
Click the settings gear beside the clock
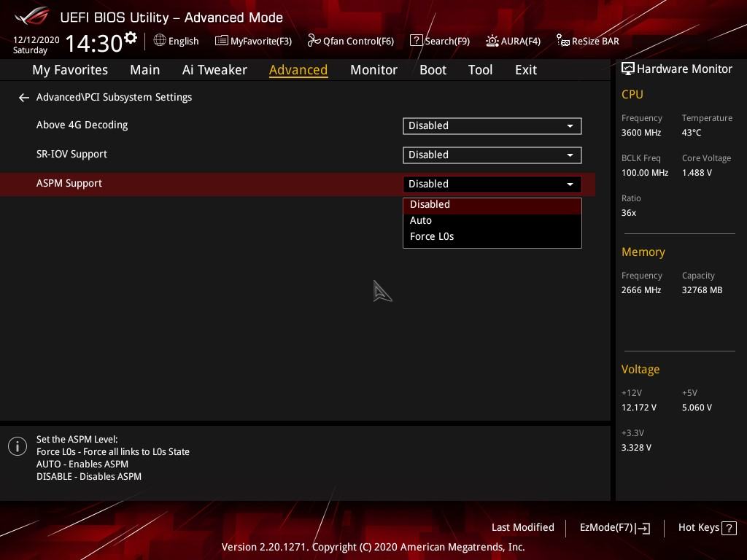point(130,38)
